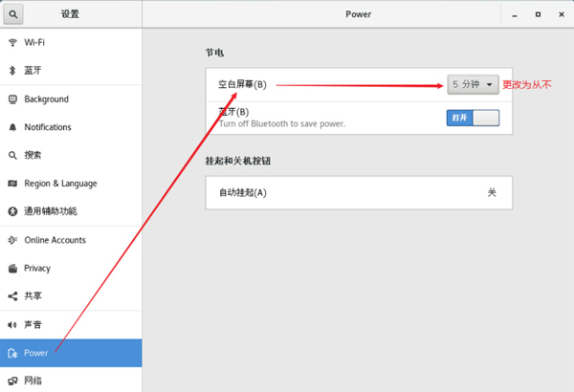
Task: Open the Privacy hand icon
Action: (12, 269)
